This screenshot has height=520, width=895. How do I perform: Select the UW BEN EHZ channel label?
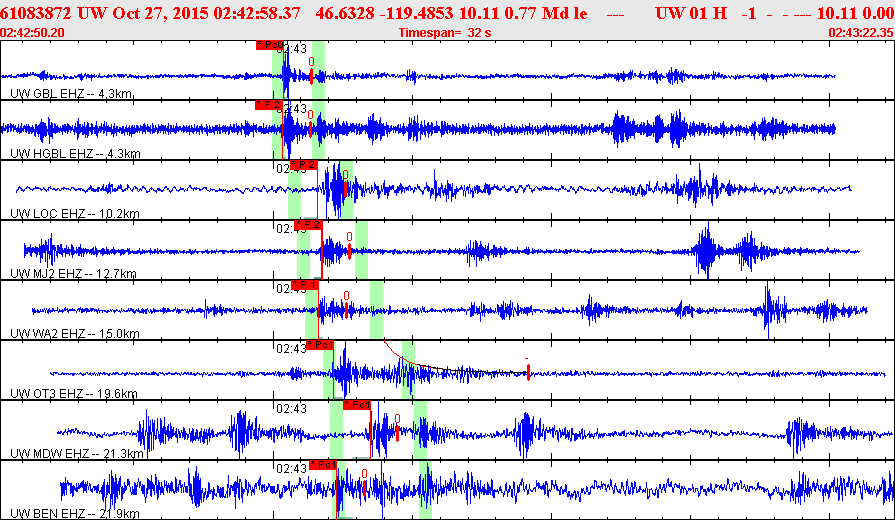[x=75, y=514]
